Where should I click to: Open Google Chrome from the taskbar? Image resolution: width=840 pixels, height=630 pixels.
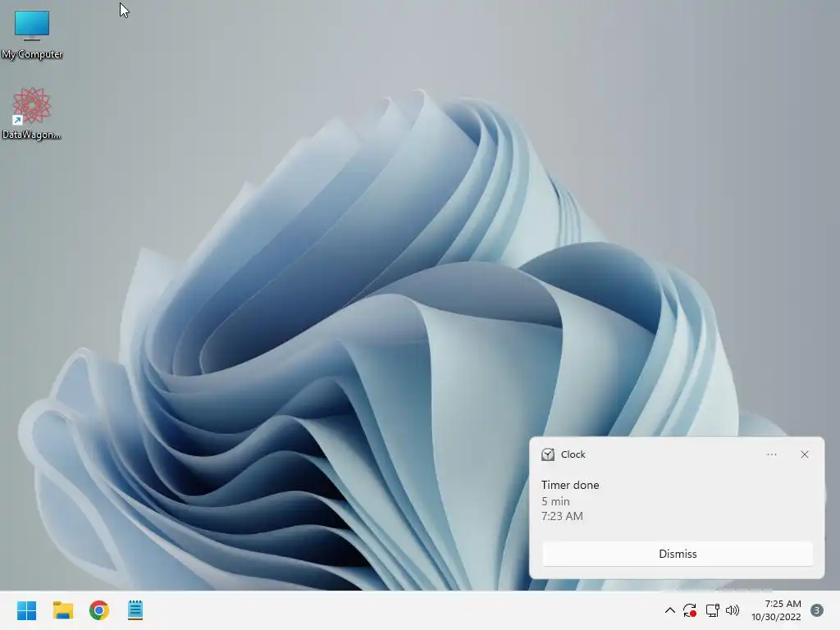(99, 610)
